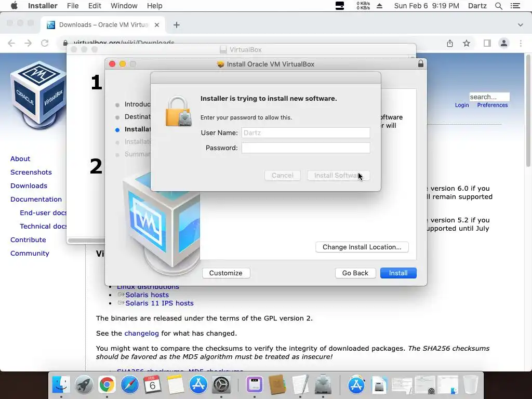
Task: Open the Contribute sidebar link
Action: [x=28, y=240]
